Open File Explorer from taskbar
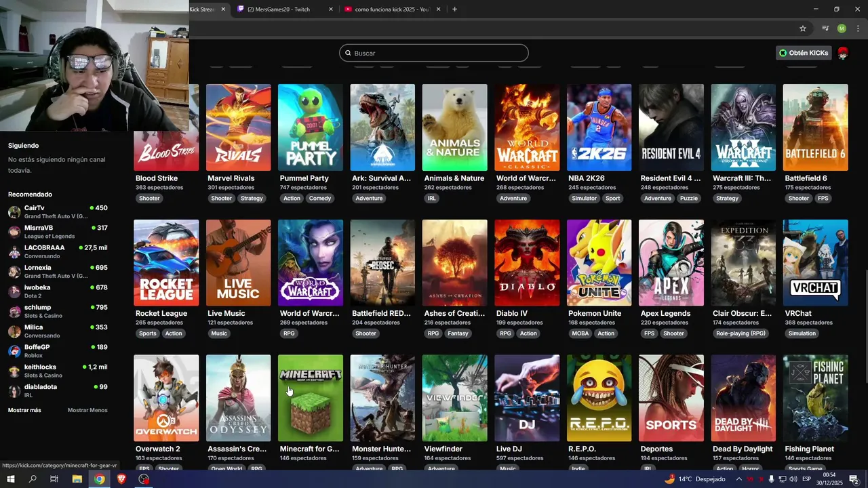Viewport: 868px width, 488px height. tap(77, 479)
